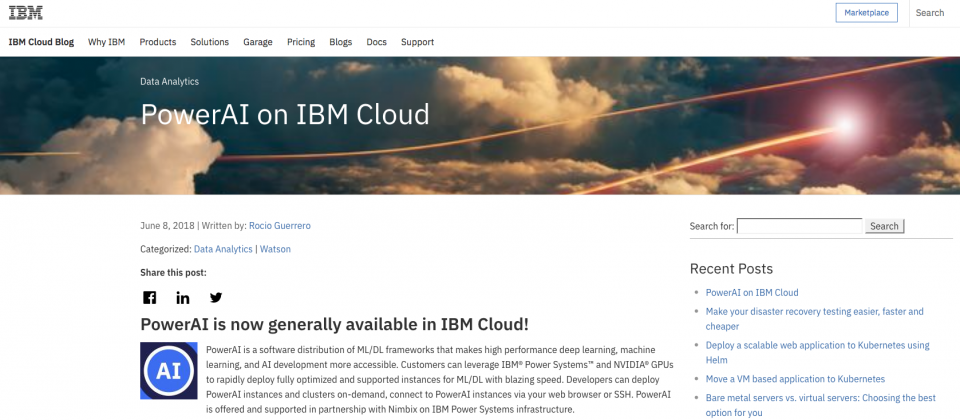Image resolution: width=960 pixels, height=420 pixels.
Task: Open the Support menu item
Action: (418, 42)
